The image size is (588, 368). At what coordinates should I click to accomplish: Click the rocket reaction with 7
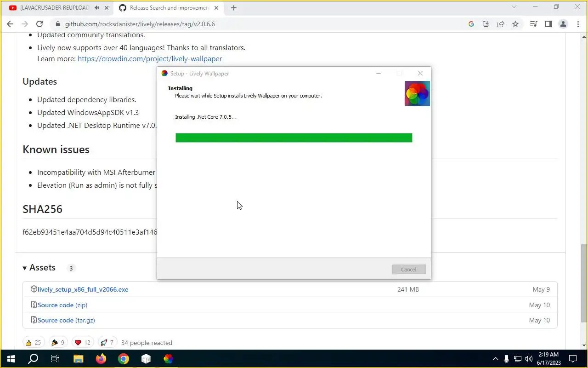[x=107, y=343]
